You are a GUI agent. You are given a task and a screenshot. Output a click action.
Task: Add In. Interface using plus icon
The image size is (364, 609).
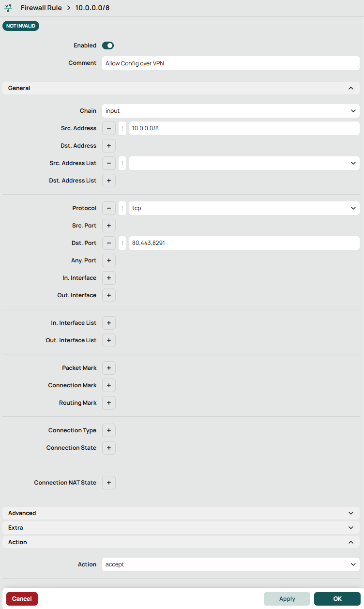pos(108,278)
